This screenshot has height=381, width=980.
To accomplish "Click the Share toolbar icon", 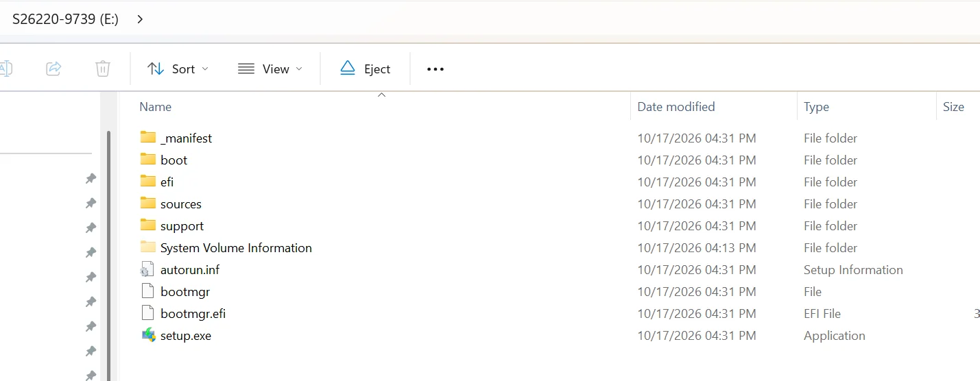I will click(53, 69).
